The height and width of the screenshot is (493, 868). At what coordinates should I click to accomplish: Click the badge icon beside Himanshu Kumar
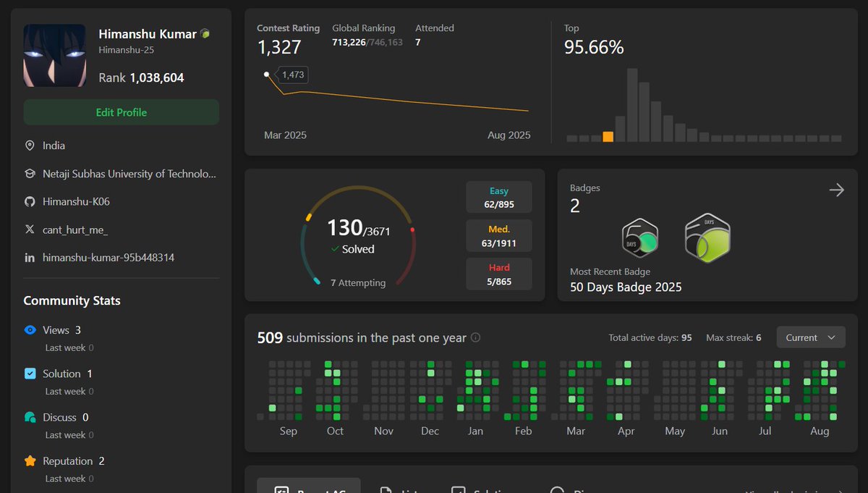tap(205, 34)
